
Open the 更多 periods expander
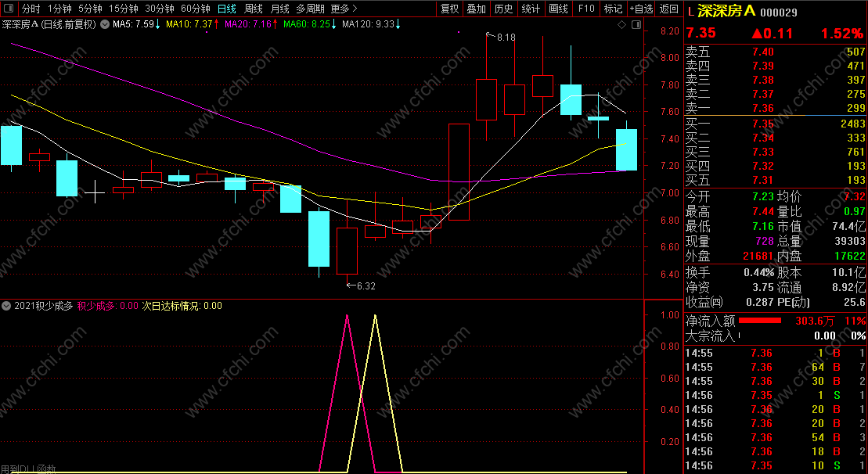[344, 9]
